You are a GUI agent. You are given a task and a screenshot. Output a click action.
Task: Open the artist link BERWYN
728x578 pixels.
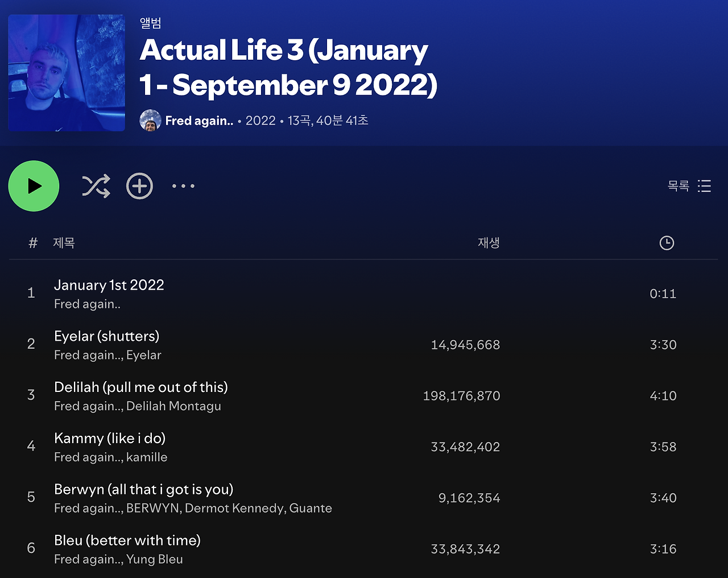click(x=152, y=509)
